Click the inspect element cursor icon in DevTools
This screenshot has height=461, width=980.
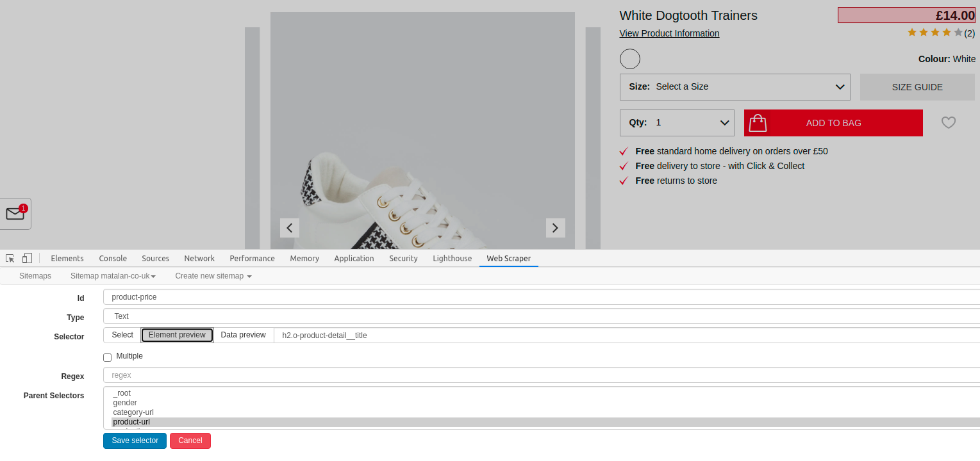click(x=9, y=257)
